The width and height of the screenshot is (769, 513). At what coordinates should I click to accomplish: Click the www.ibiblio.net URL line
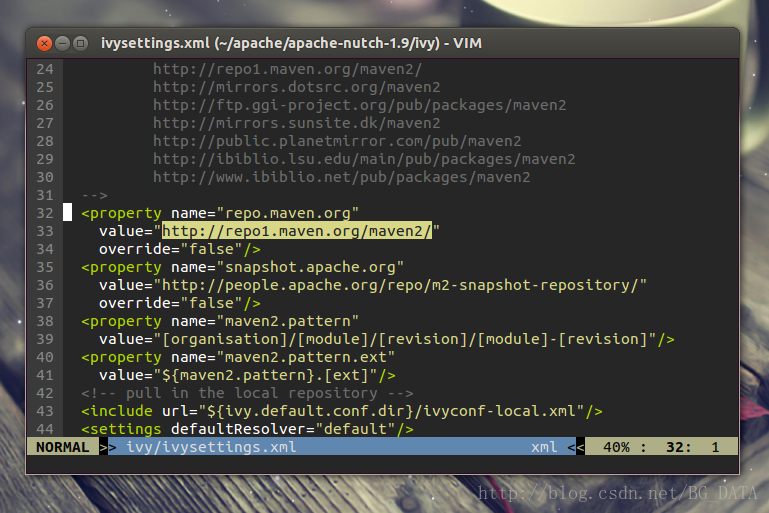(341, 177)
